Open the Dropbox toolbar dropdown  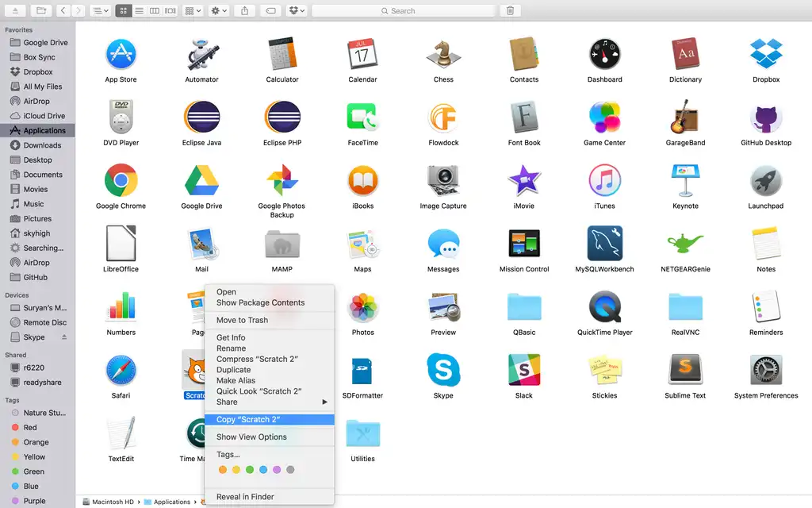(295, 10)
